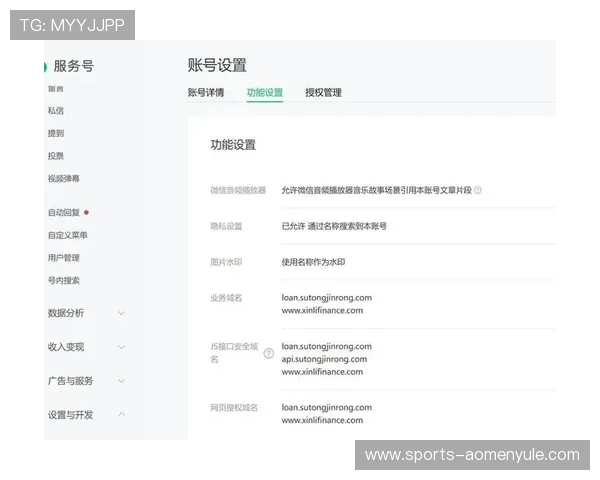Click loan.sutongjinrong.com under 业务域名
Image resolution: width=600 pixels, height=480 pixels.
click(326, 298)
